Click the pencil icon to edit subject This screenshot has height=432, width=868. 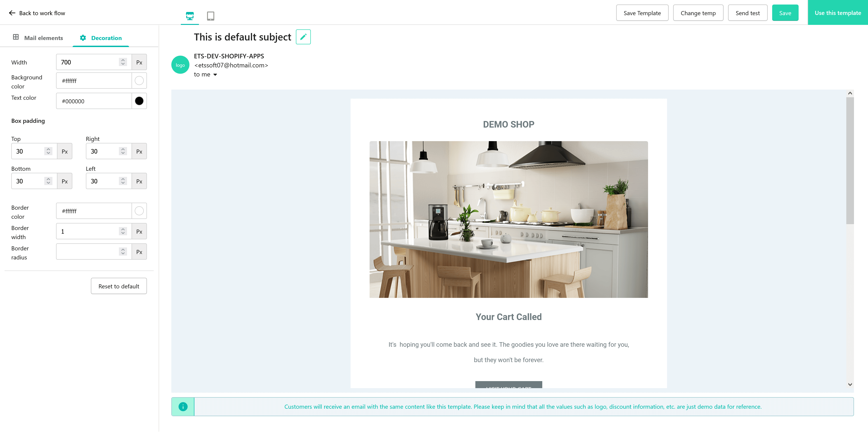tap(303, 37)
